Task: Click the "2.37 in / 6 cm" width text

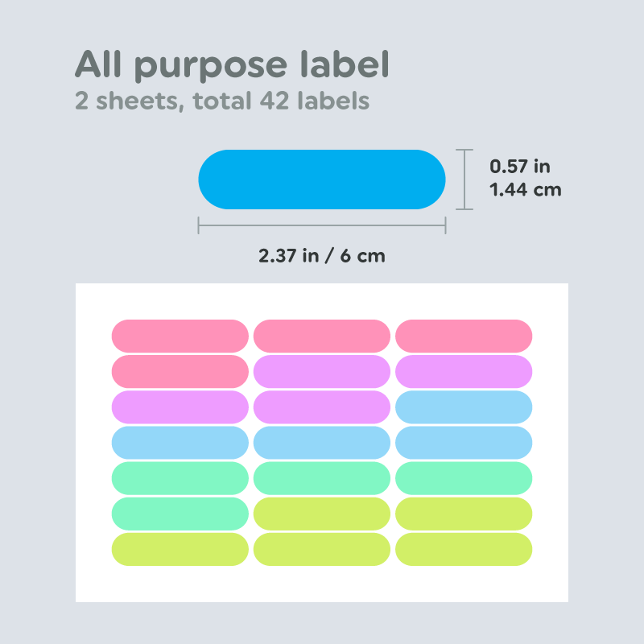Action: tap(322, 256)
